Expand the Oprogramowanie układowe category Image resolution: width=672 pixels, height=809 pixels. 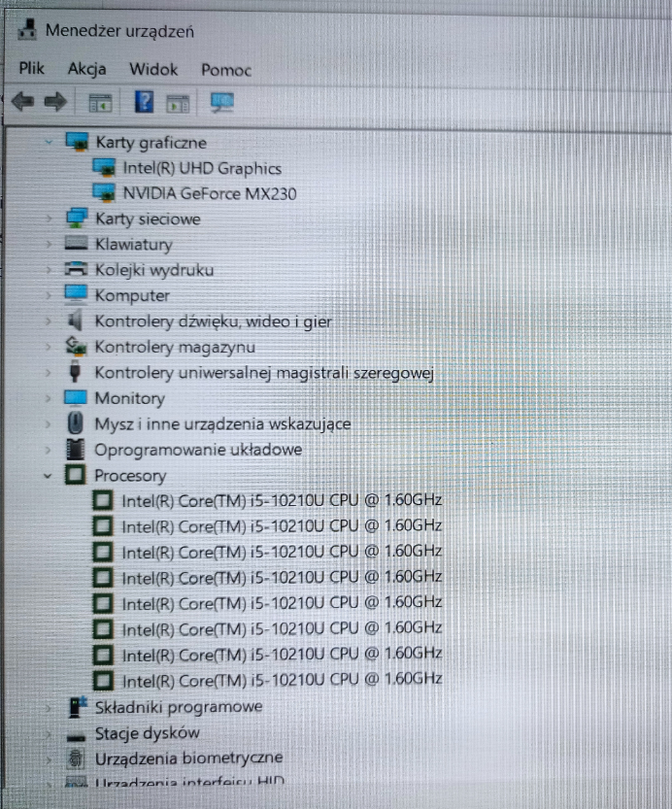coord(49,450)
